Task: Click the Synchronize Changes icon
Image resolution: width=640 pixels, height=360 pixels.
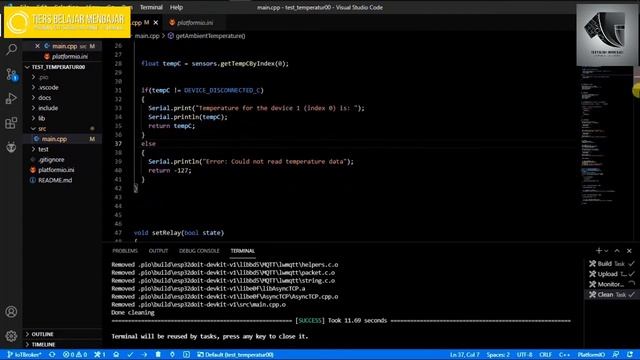Action: tap(52, 355)
